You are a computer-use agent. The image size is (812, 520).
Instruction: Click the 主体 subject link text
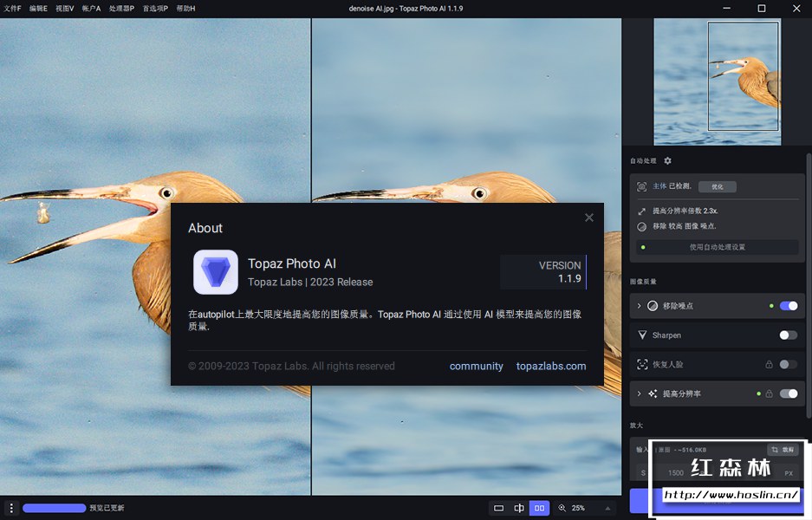click(659, 186)
